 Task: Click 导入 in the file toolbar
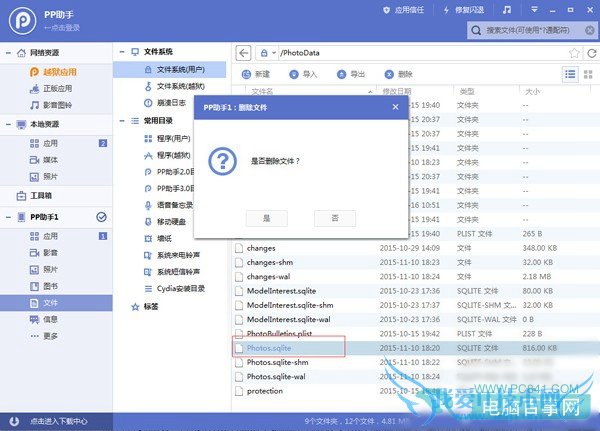pyautogui.click(x=303, y=74)
